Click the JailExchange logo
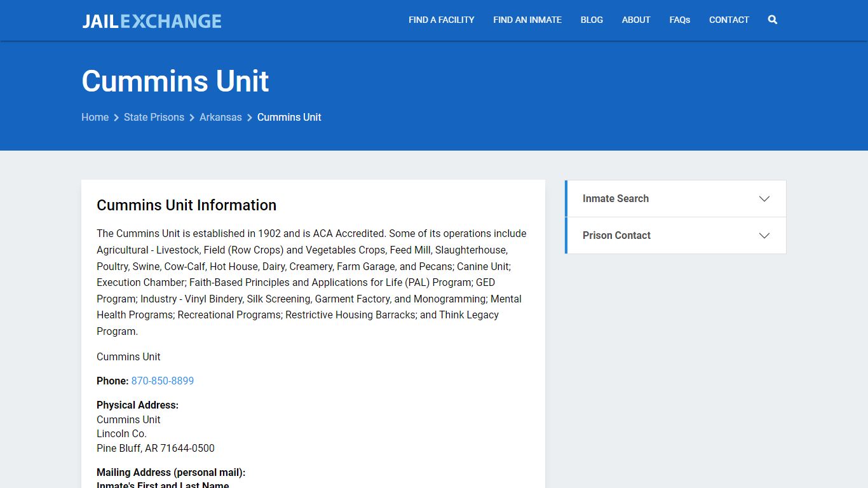Viewport: 868px width, 488px height. (x=152, y=21)
